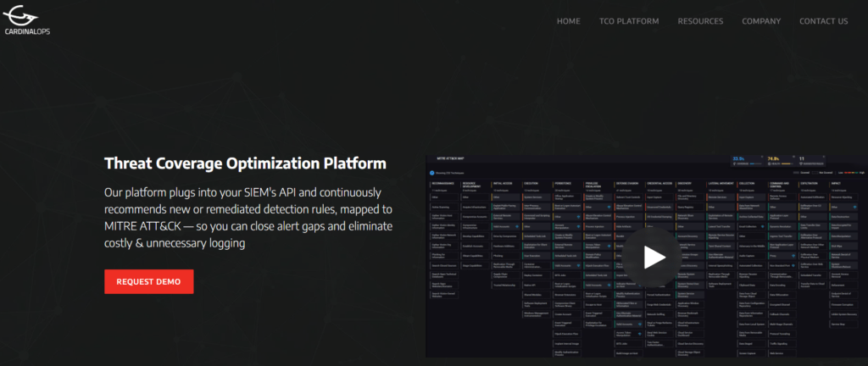Click the DEFENSE EVASION column header

tap(627, 183)
